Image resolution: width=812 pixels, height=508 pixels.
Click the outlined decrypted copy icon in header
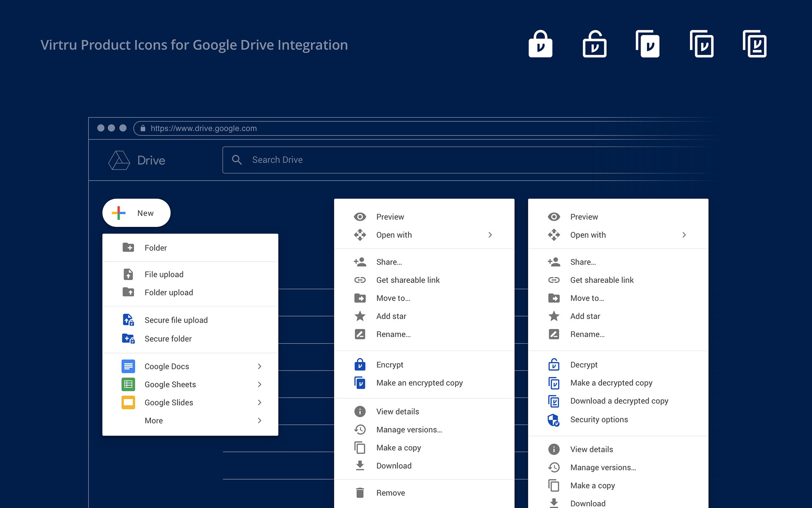click(702, 44)
